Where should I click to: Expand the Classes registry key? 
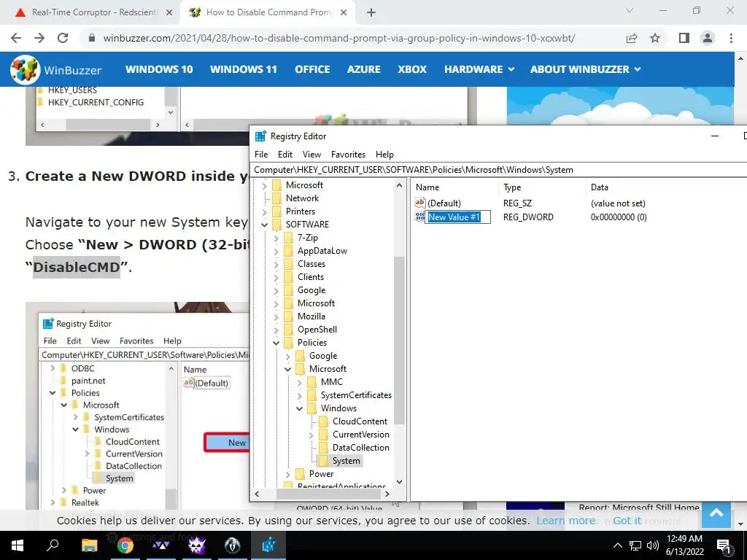point(276,264)
